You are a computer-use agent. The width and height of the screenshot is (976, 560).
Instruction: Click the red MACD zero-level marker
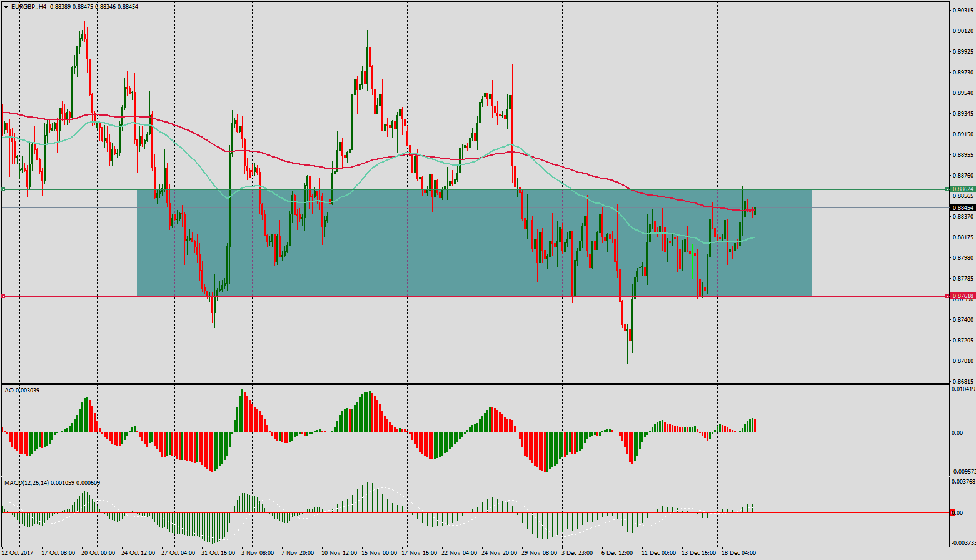coord(953,513)
